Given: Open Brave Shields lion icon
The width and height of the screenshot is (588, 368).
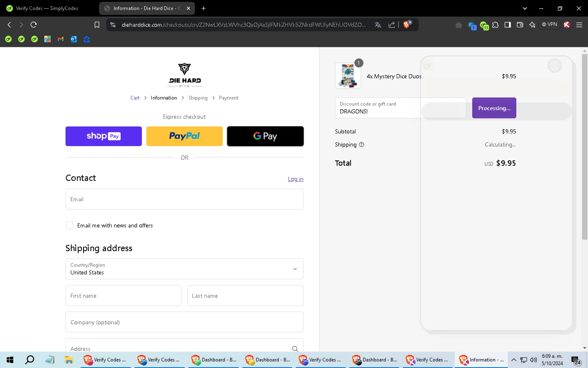Looking at the screenshot, I should tap(407, 24).
